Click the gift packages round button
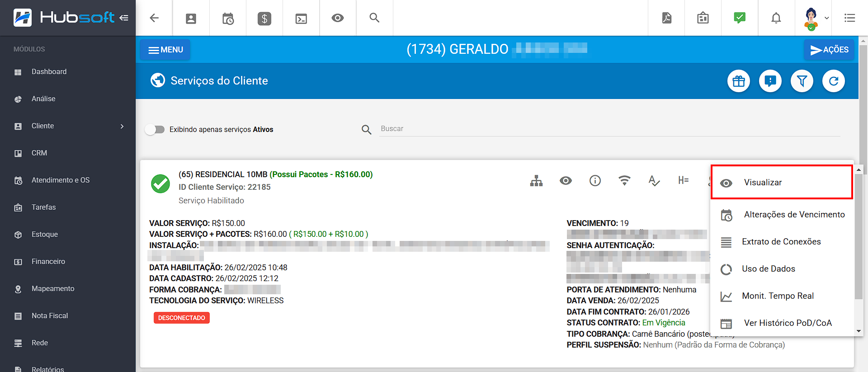Viewport: 868px width, 372px height. click(739, 81)
